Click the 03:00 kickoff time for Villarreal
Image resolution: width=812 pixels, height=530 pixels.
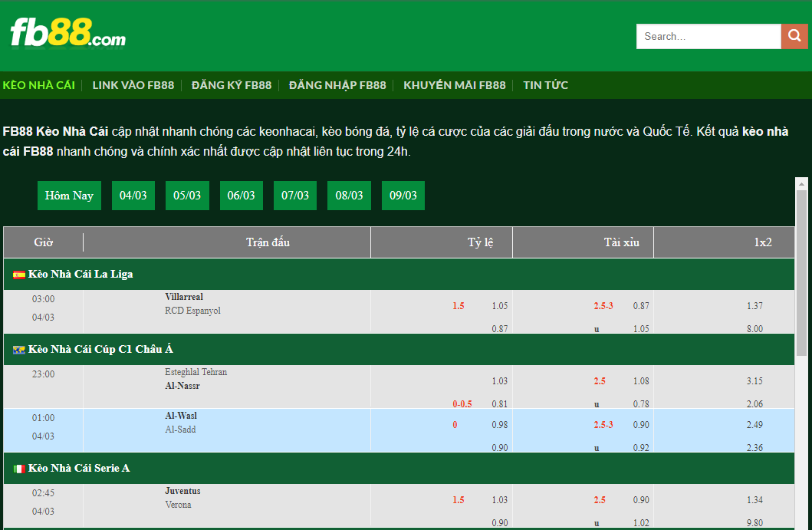coord(43,299)
